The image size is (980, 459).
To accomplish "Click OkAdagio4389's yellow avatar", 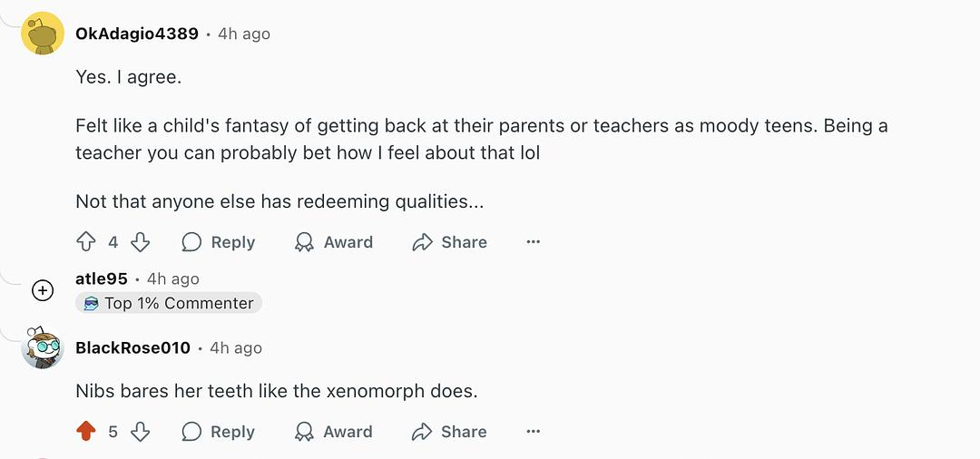I will [x=43, y=34].
